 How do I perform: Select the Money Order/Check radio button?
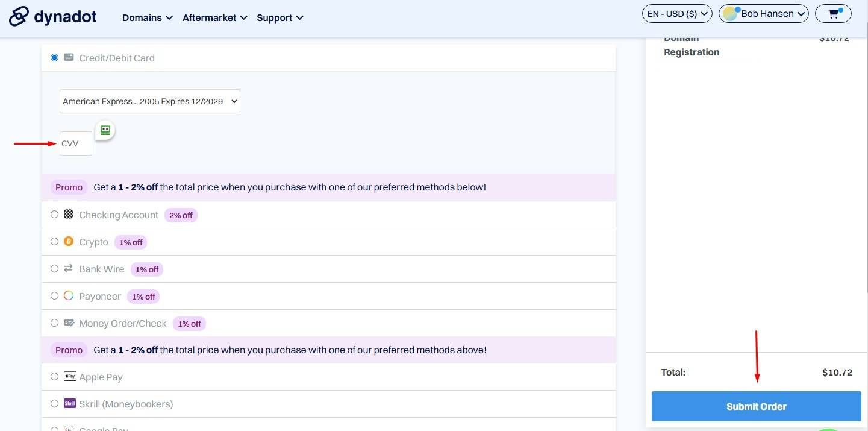tap(55, 322)
